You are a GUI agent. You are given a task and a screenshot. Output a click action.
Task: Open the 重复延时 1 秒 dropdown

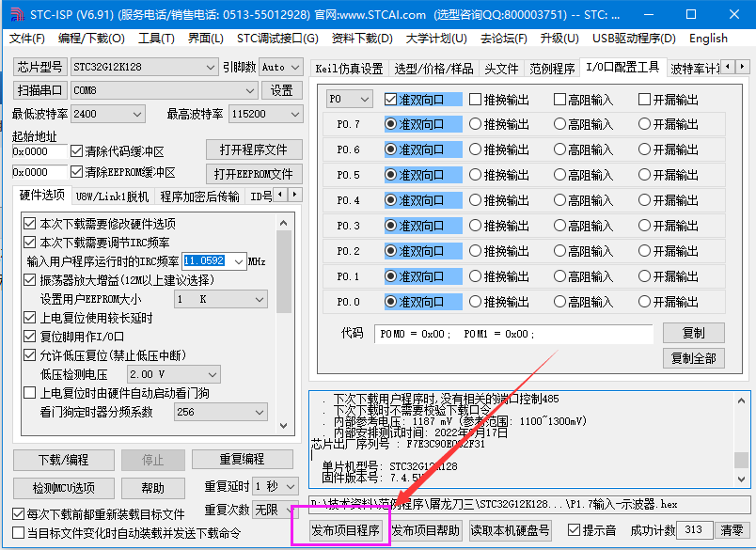276,486
